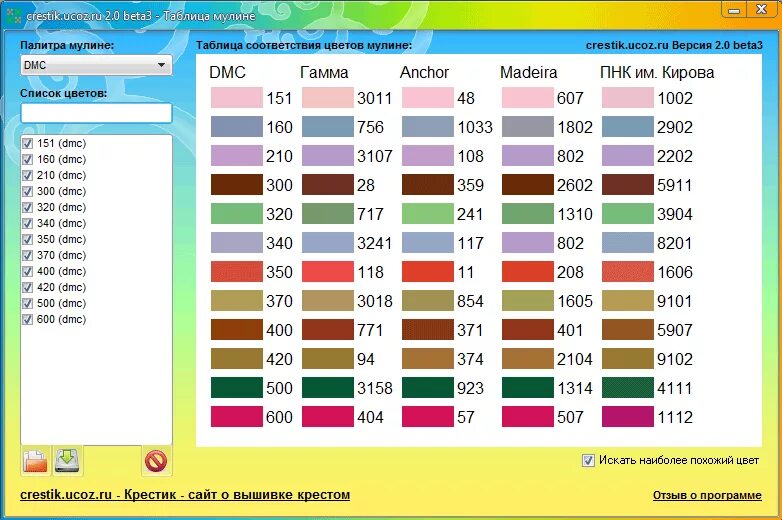This screenshot has height=520, width=782.
Task: Click the Anchor value 1033
Action: pos(475,127)
